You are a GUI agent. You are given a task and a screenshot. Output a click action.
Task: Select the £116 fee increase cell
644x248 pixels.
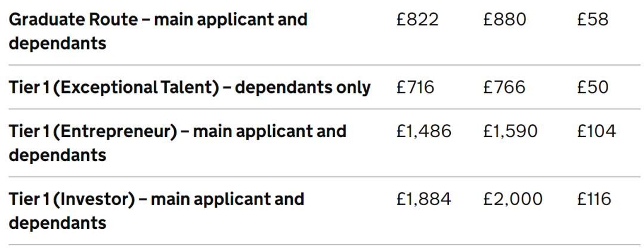coord(594,199)
